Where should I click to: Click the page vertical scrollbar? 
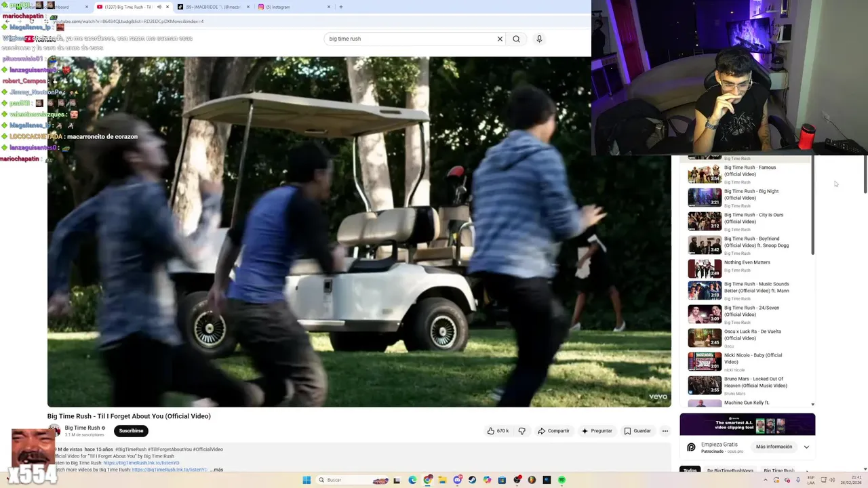coord(865,174)
